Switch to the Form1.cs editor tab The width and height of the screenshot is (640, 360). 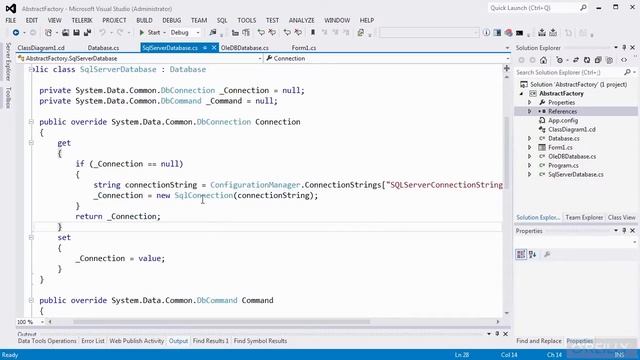coord(304,48)
